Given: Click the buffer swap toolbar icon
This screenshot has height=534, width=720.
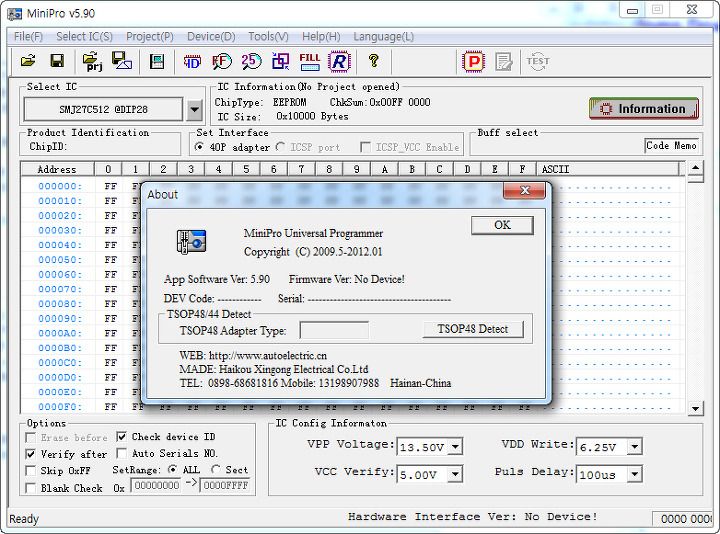Looking at the screenshot, I should point(281,61).
